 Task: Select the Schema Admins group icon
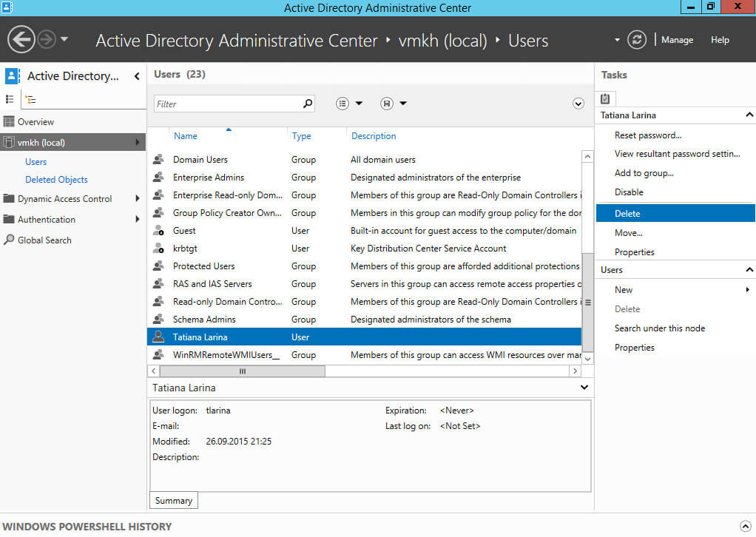point(158,319)
